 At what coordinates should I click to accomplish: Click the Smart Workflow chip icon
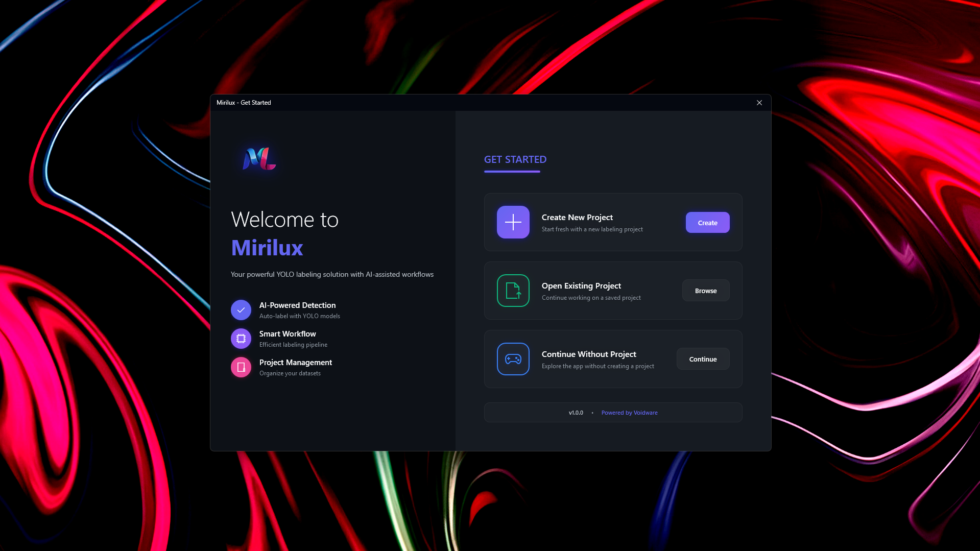pos(241,339)
